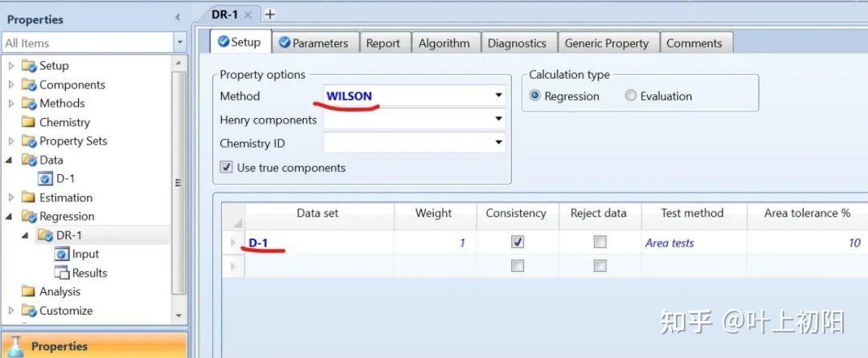This screenshot has height=358, width=868.
Task: Click the Regression Input form icon
Action: tap(62, 254)
